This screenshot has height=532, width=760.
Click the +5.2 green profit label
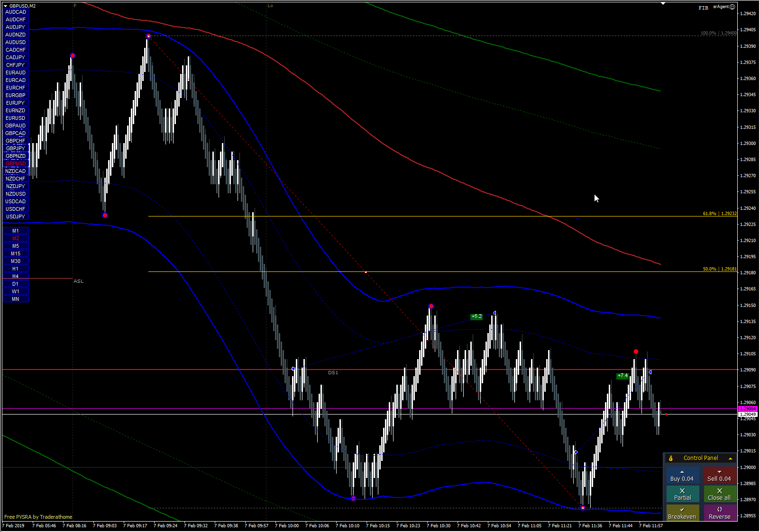[476, 316]
